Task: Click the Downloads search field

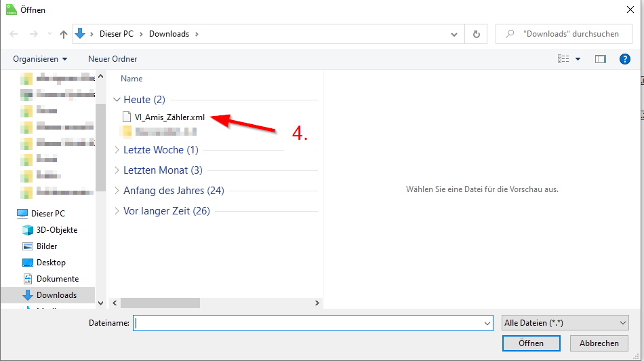Action: (564, 34)
